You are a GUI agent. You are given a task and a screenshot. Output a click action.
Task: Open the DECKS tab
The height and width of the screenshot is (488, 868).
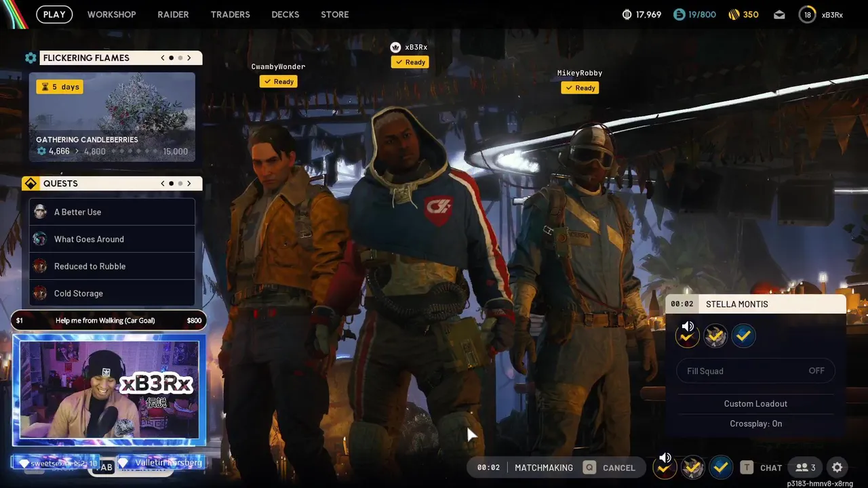tap(285, 14)
